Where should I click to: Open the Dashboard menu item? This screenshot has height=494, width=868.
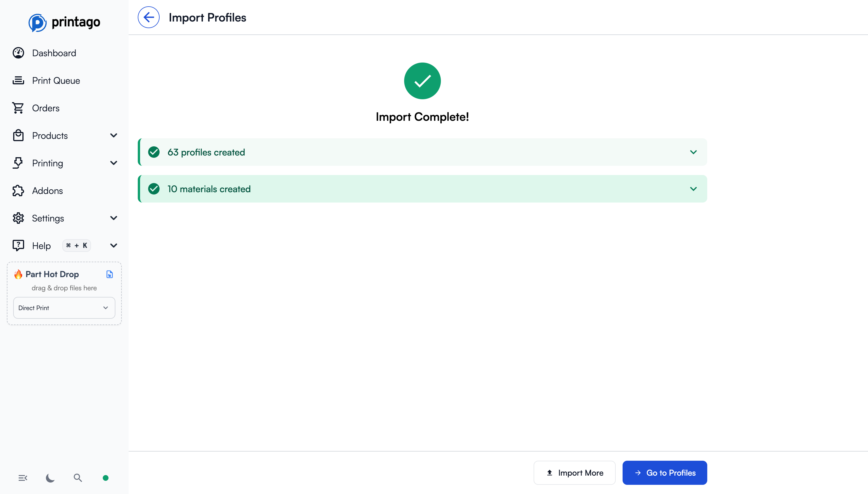point(54,53)
